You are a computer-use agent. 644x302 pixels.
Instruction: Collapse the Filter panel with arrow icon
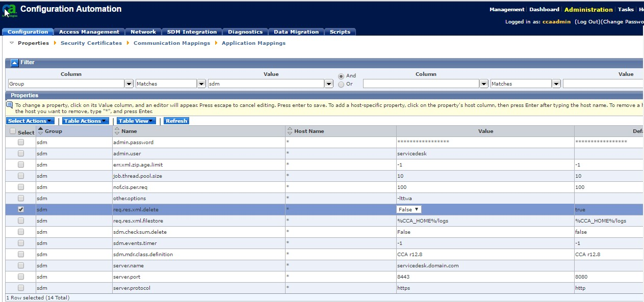(x=15, y=63)
